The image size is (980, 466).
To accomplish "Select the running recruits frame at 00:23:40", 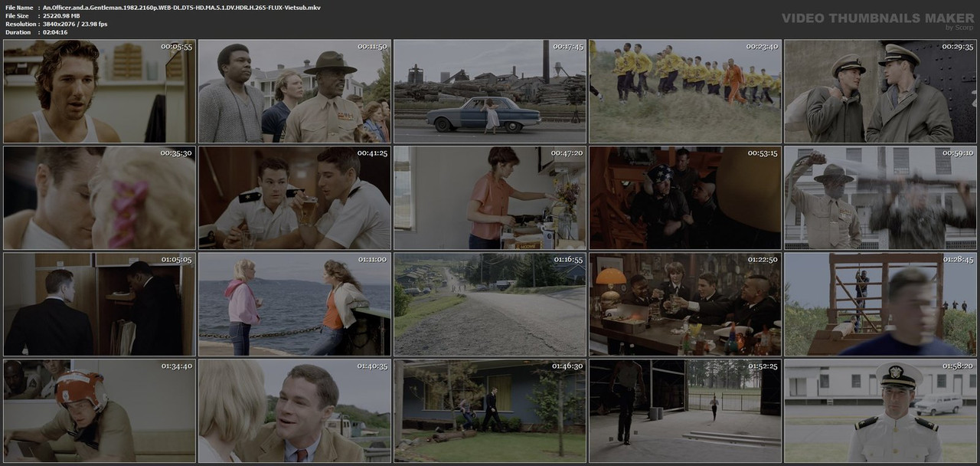I will tap(685, 91).
